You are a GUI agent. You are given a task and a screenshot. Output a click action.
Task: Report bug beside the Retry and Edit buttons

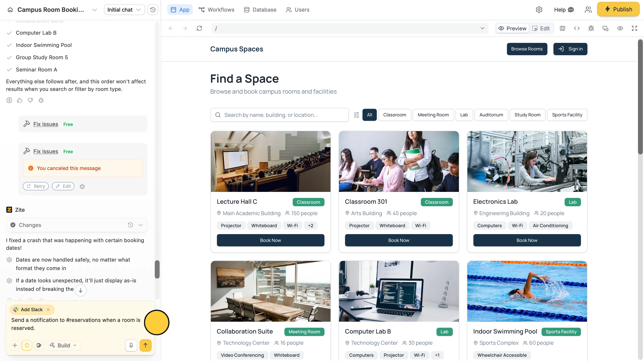click(x=82, y=186)
